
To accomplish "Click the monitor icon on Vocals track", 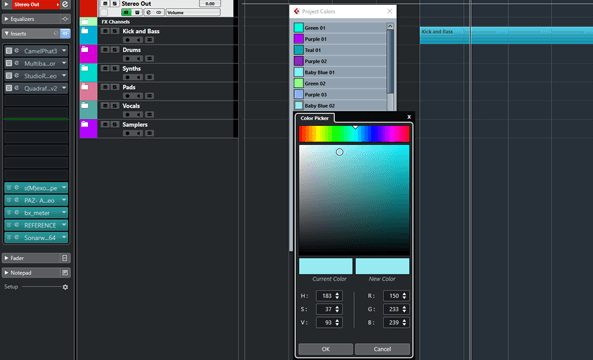I will [138, 115].
